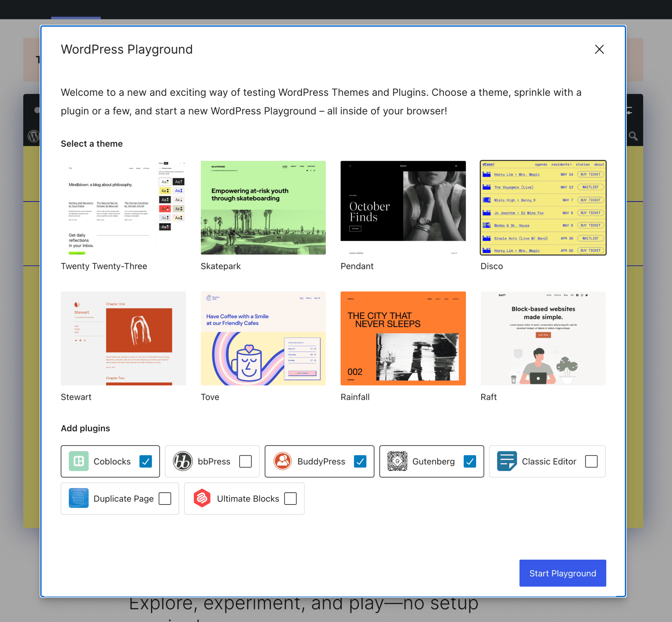
Task: Close the WordPress Playground modal
Action: (x=599, y=49)
